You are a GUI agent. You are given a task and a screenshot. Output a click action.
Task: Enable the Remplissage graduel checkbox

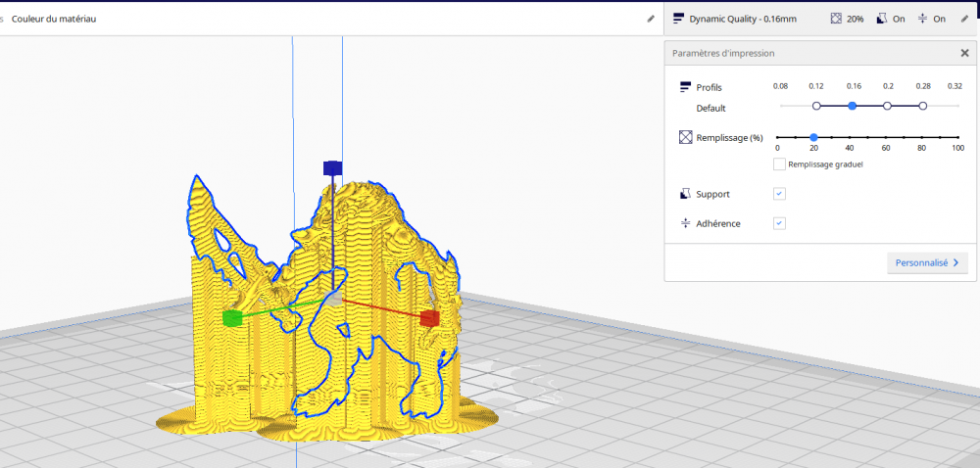click(x=779, y=164)
